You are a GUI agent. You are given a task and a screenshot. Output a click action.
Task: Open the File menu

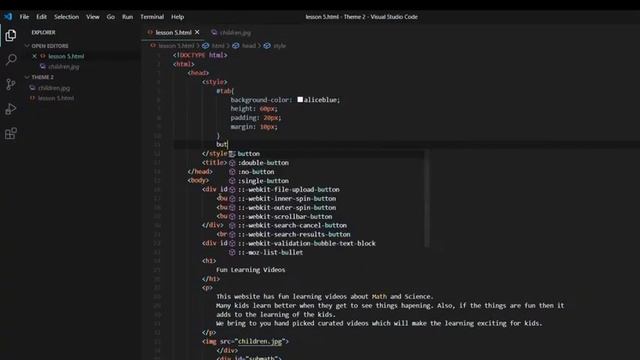point(24,17)
